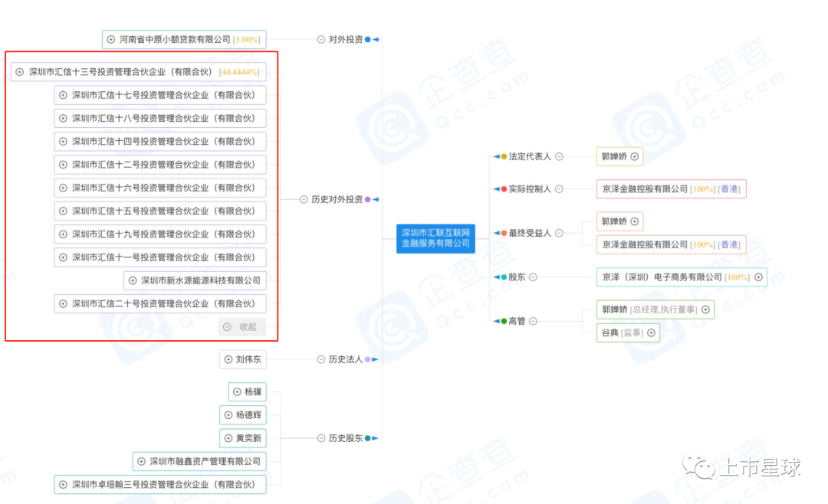
Task: Click plus icon on 郭婵娇 总经理,执行董事 node
Action: [705, 309]
